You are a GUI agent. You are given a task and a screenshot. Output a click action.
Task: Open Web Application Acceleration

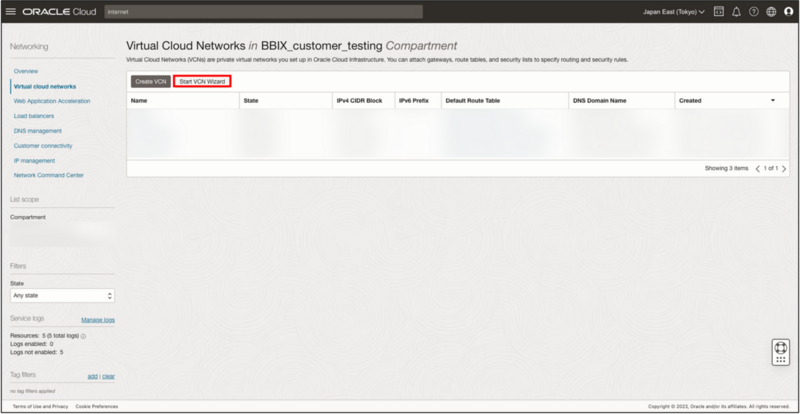click(52, 101)
